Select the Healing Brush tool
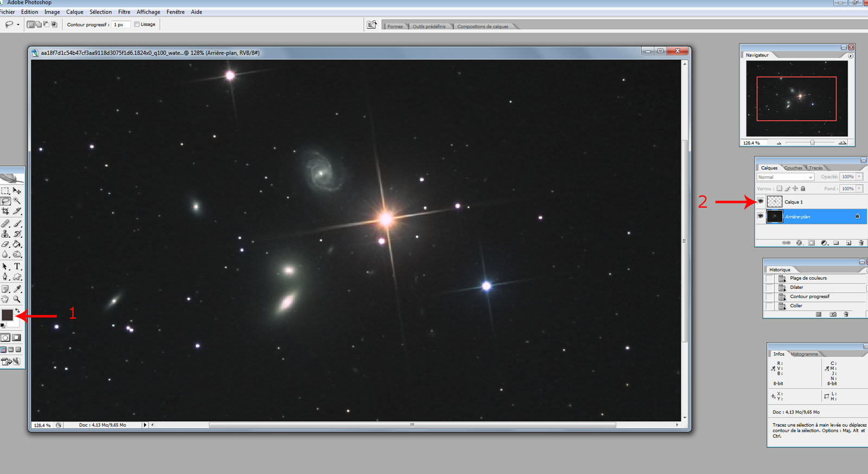 [x=5, y=223]
